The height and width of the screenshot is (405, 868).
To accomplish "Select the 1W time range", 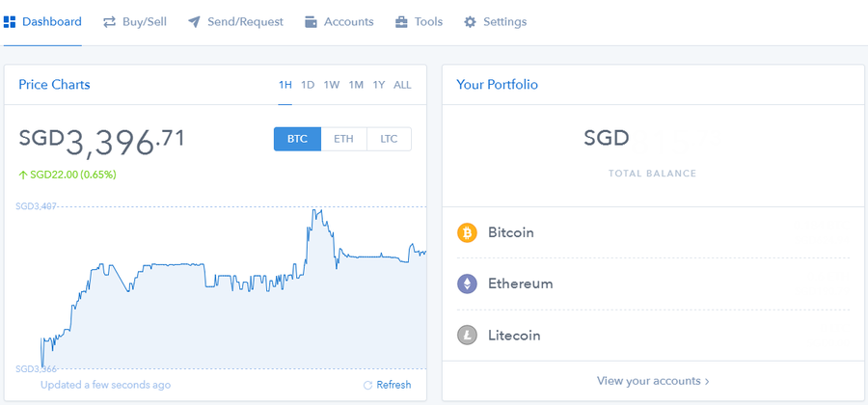I will pyautogui.click(x=332, y=85).
